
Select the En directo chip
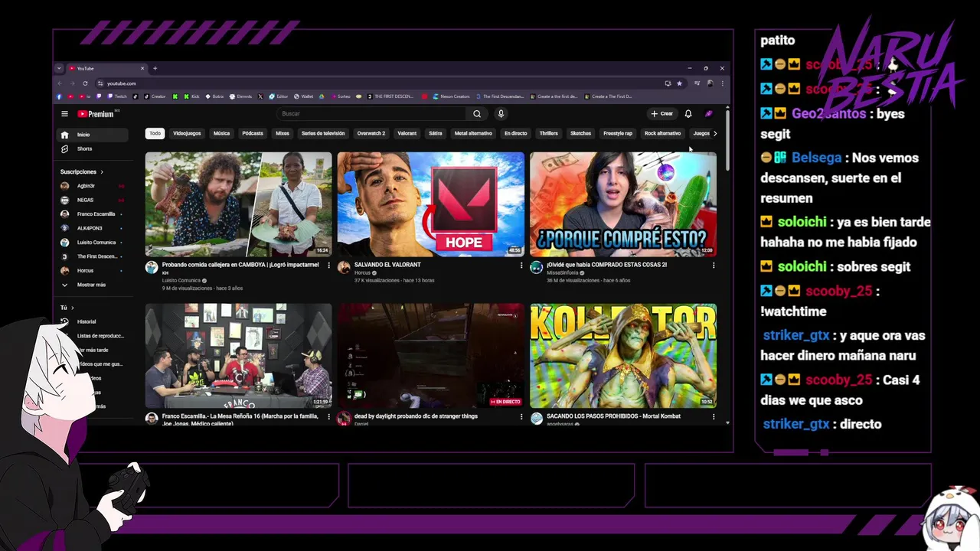click(x=515, y=133)
